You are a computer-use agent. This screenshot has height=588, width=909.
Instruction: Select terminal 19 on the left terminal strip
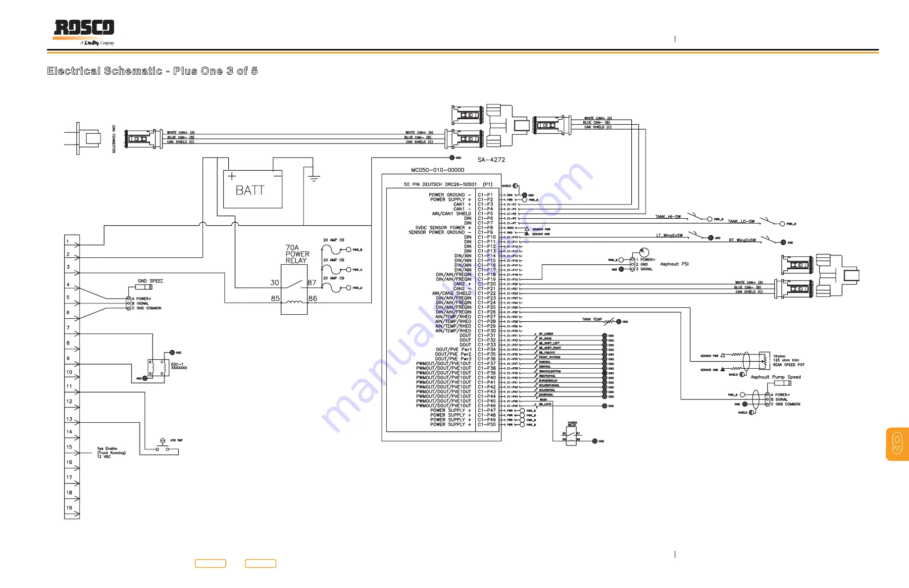point(72,510)
